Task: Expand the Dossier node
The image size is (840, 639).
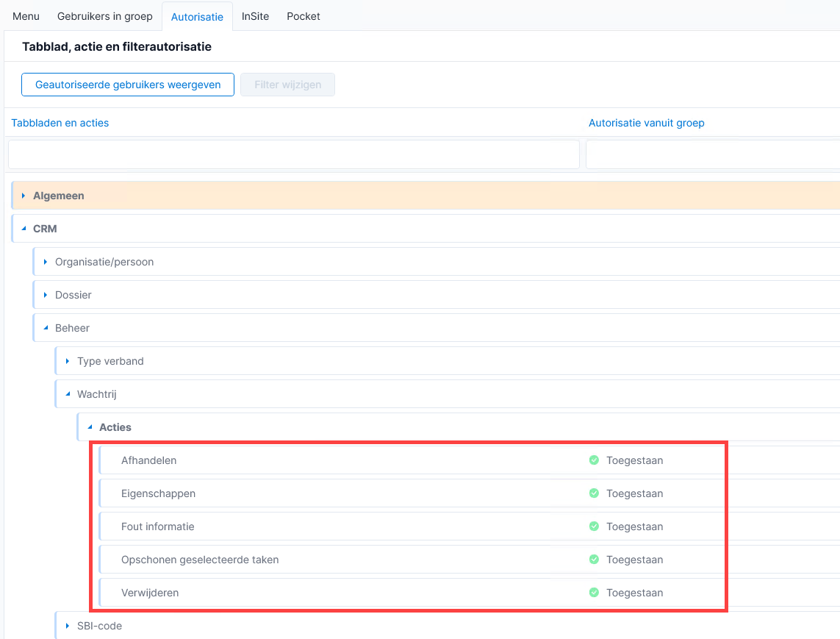Action: pos(45,295)
